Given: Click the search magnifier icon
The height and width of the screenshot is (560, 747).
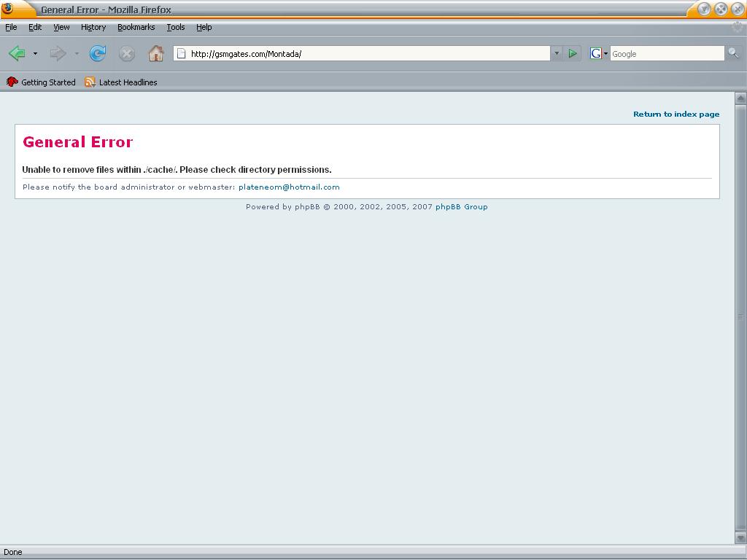Looking at the screenshot, I should [x=733, y=53].
